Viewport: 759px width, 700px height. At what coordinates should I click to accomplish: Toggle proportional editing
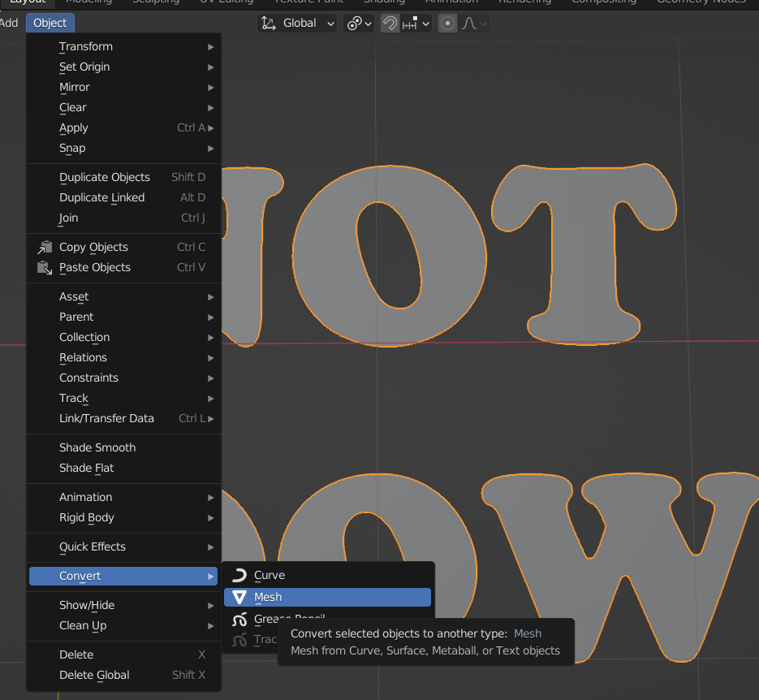(448, 24)
